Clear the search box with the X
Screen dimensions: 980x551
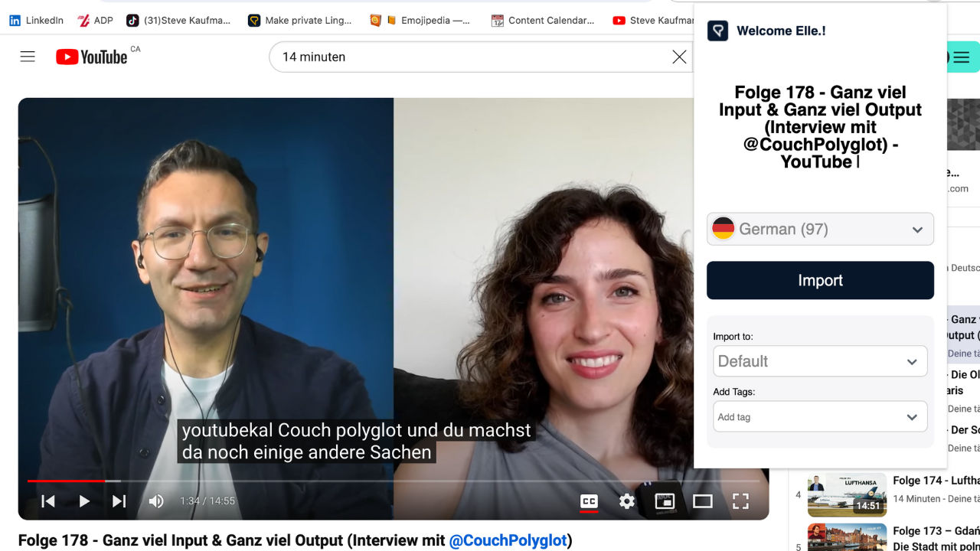coord(679,57)
